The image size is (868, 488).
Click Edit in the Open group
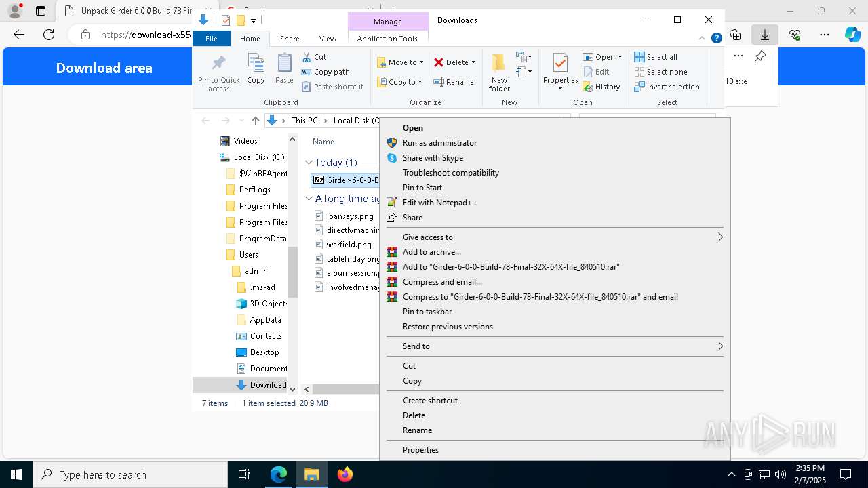coord(595,72)
